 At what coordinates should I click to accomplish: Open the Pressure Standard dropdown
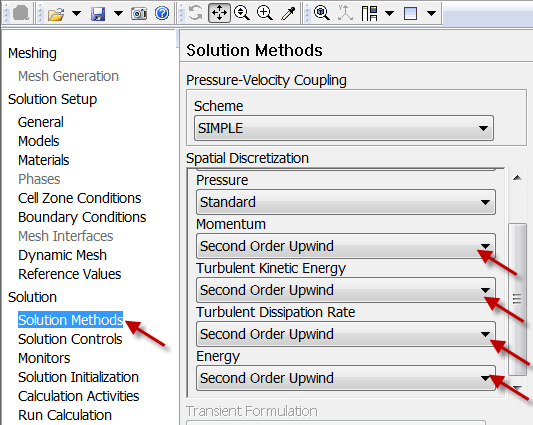coord(346,202)
